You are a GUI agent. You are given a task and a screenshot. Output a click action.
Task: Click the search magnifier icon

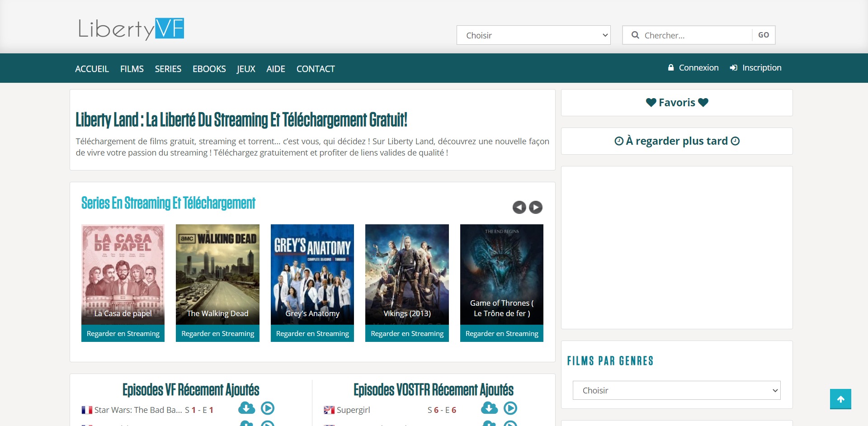pyautogui.click(x=635, y=35)
